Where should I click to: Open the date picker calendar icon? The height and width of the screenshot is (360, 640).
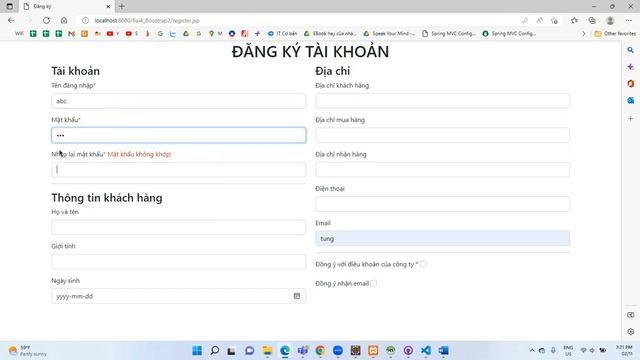[297, 296]
